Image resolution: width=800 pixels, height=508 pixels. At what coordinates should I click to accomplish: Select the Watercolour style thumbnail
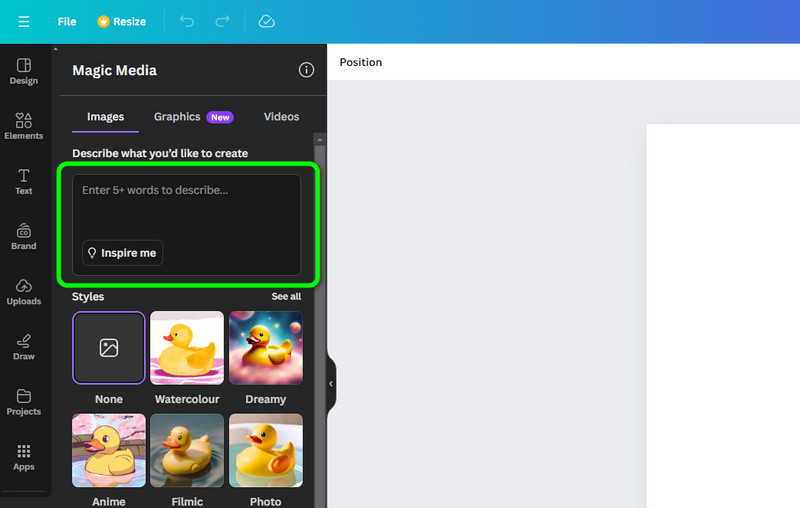(x=187, y=348)
